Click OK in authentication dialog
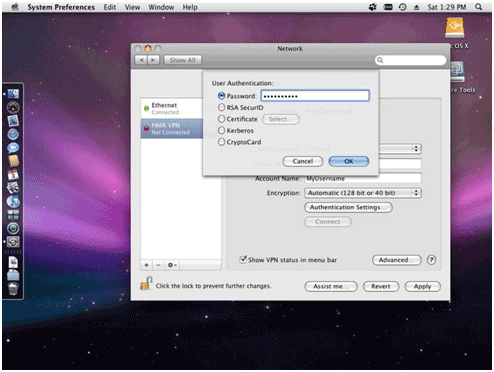Screen dimensions: 494x372 349,161
